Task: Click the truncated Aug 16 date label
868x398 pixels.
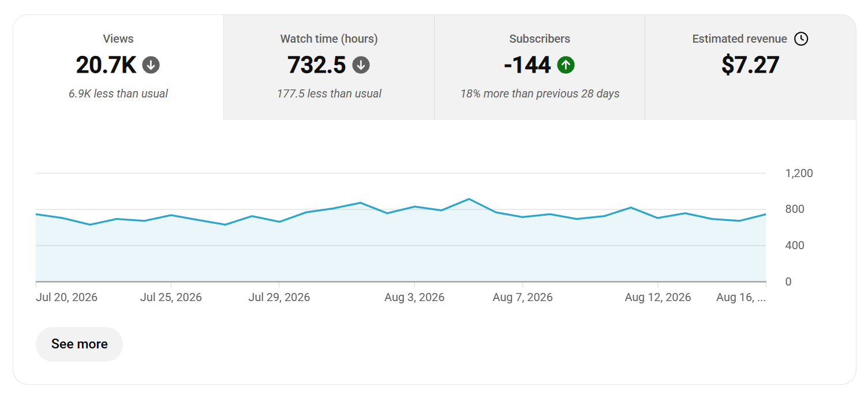Action: coord(741,298)
